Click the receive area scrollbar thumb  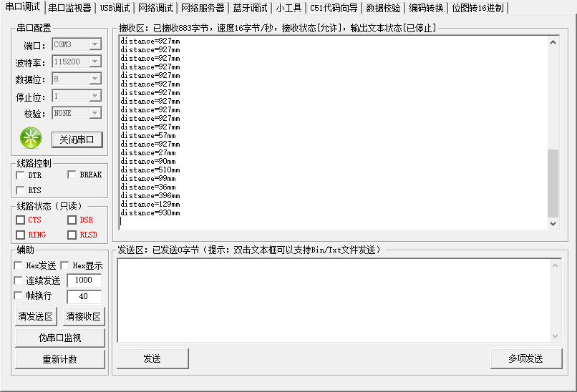[553, 183]
